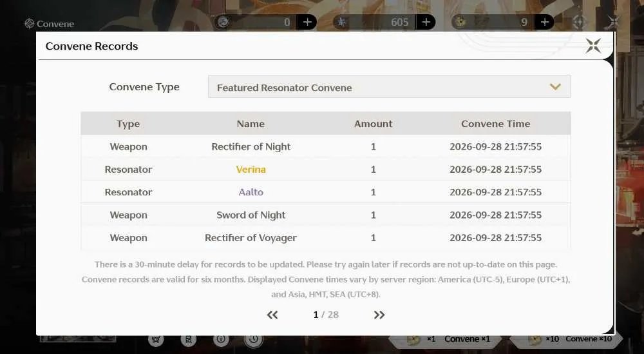Select the Aalto resonator name

point(251,192)
